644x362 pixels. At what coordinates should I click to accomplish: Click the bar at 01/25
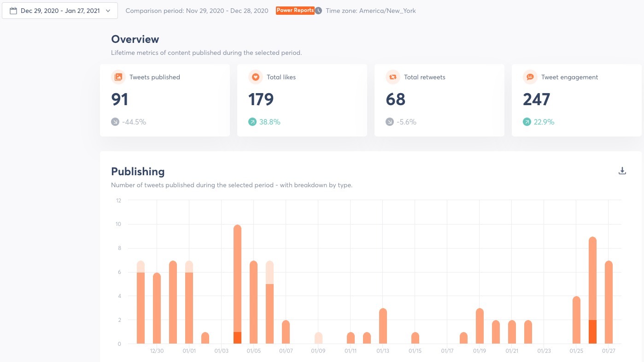tap(576, 320)
